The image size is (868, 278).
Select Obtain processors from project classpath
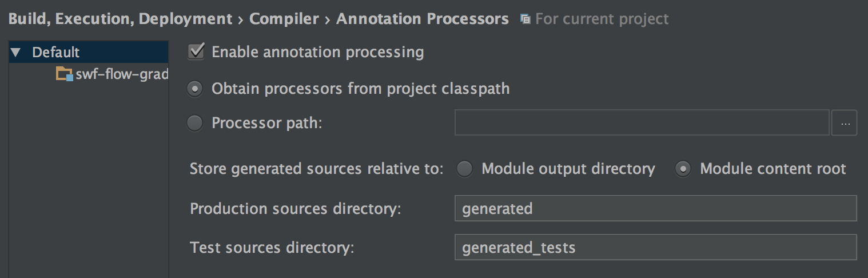click(196, 89)
